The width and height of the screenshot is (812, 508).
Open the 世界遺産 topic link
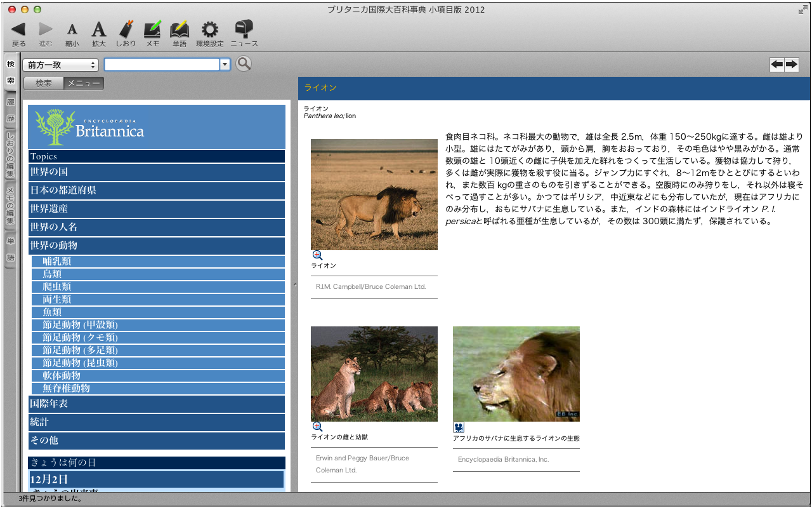(156, 208)
